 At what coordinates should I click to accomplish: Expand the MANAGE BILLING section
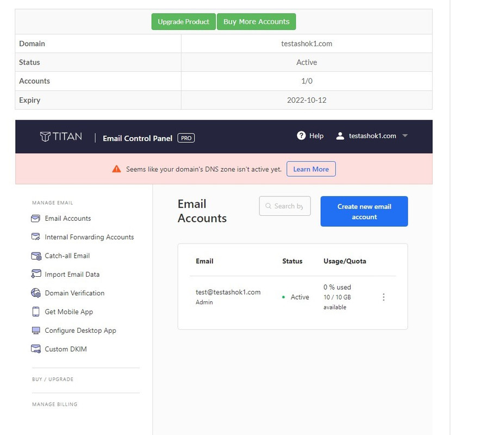click(55, 405)
